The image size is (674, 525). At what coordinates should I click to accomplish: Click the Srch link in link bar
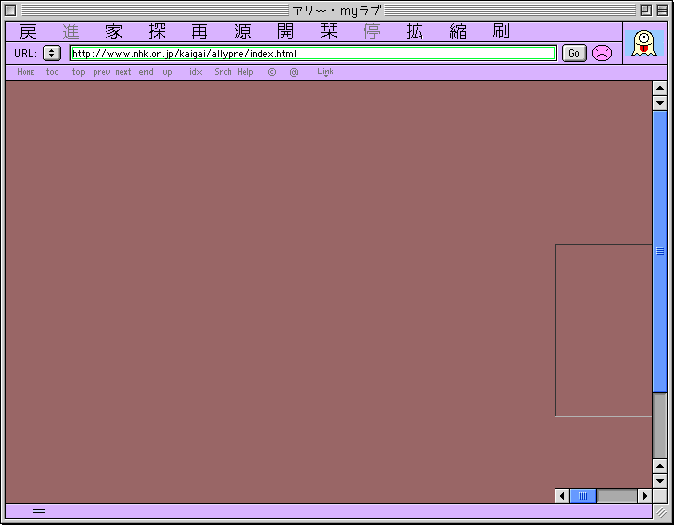(x=223, y=72)
